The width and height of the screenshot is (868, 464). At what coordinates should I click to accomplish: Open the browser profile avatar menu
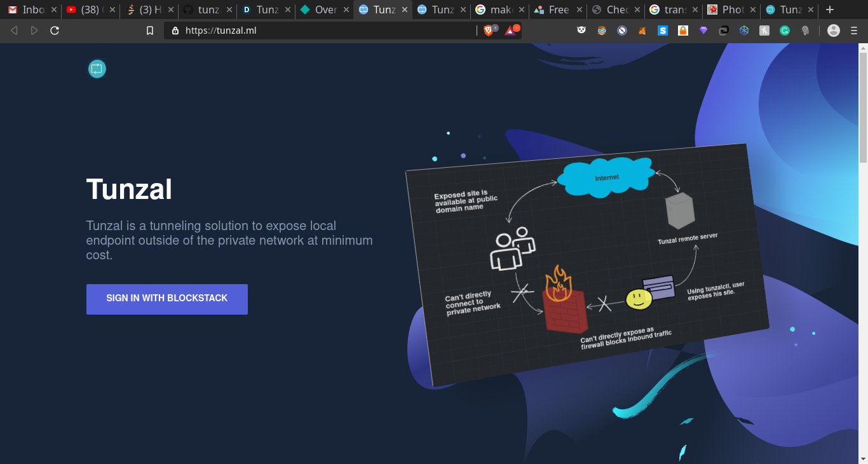pos(834,31)
